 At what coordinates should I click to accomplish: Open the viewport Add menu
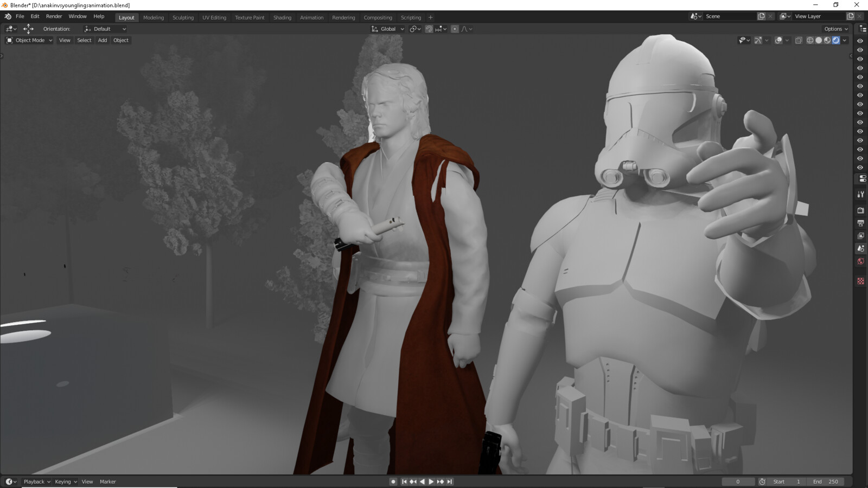coord(102,40)
